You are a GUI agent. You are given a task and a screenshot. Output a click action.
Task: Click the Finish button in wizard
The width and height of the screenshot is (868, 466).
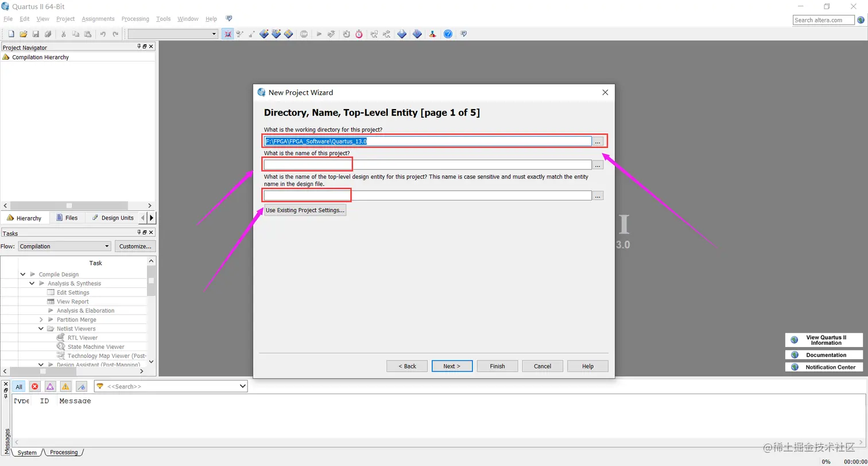click(x=497, y=366)
